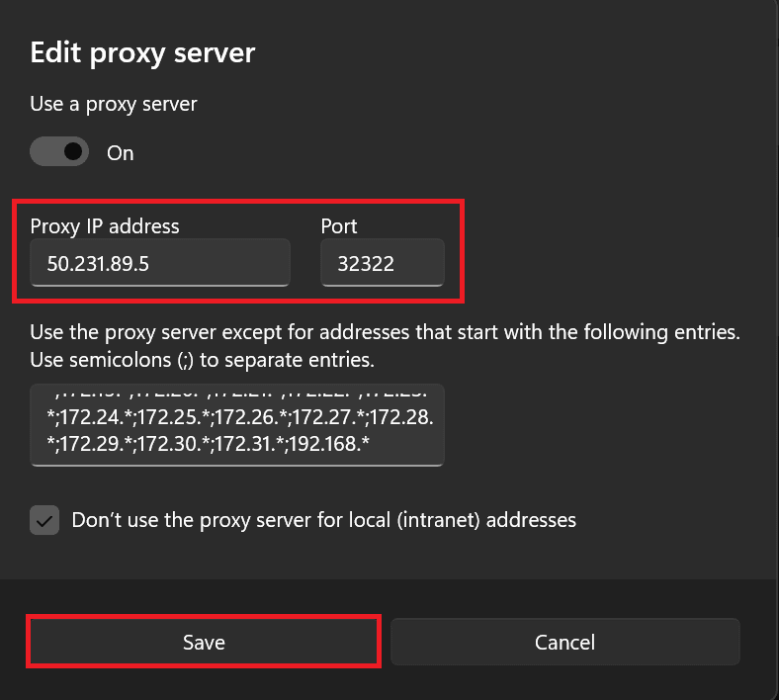Save the proxy server settings
This screenshot has width=779, height=700.
[204, 642]
